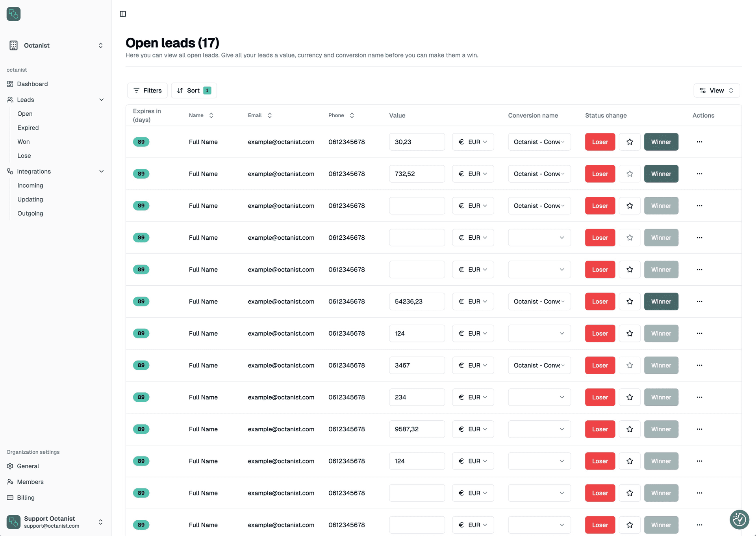Click the Filters button
756x536 pixels.
click(147, 91)
